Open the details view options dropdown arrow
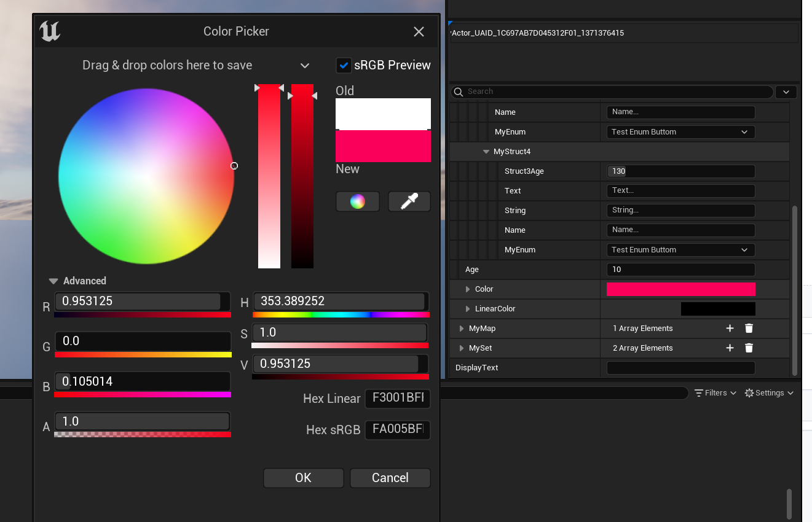 click(x=786, y=92)
